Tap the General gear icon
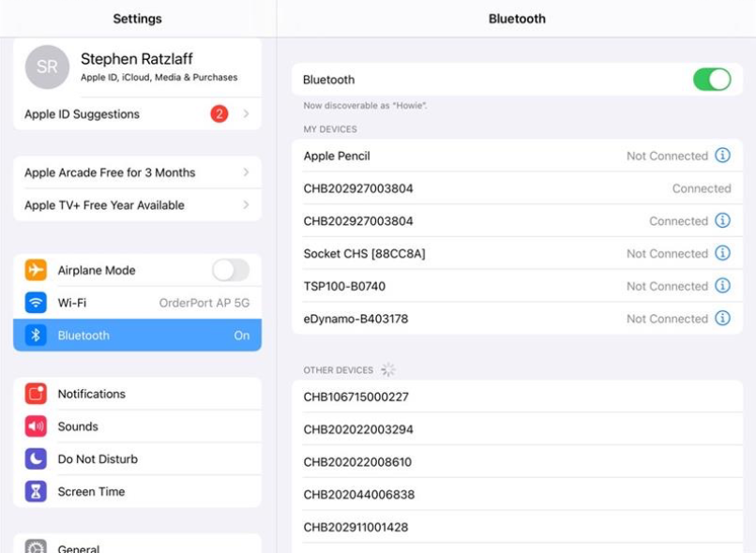 pyautogui.click(x=36, y=546)
